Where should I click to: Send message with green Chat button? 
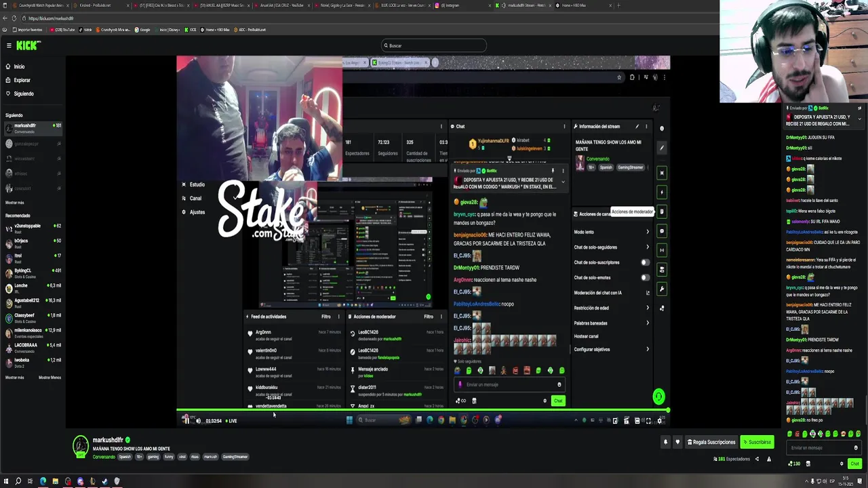tap(854, 464)
